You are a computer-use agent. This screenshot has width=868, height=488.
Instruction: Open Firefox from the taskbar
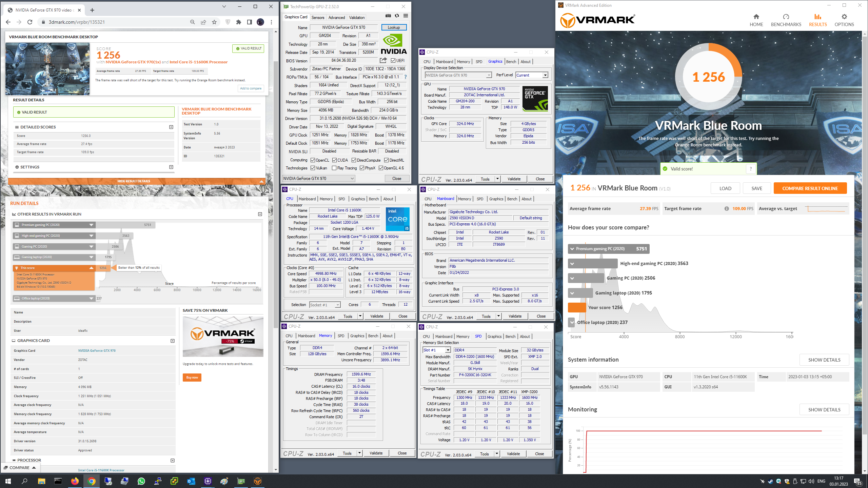click(x=75, y=481)
